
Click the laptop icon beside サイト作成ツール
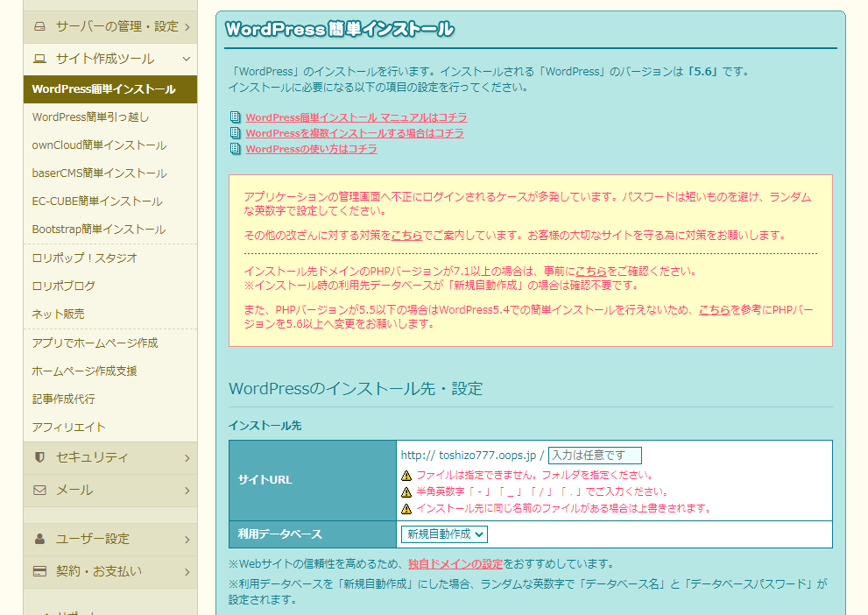click(x=39, y=60)
